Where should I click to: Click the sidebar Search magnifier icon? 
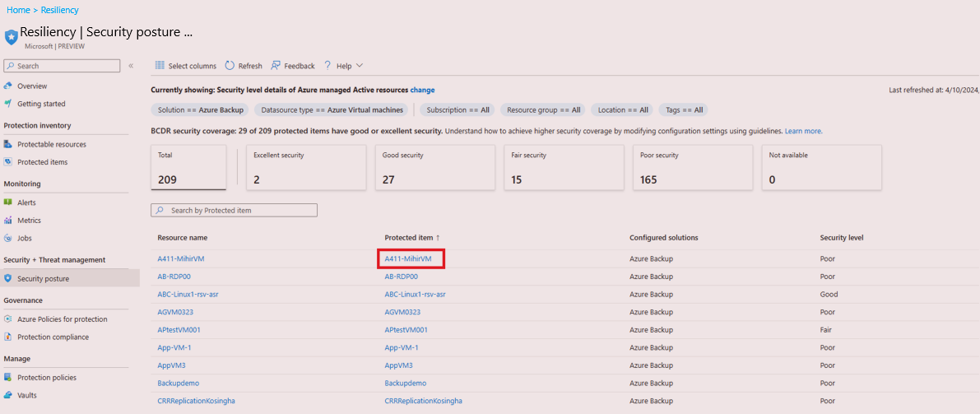11,66
